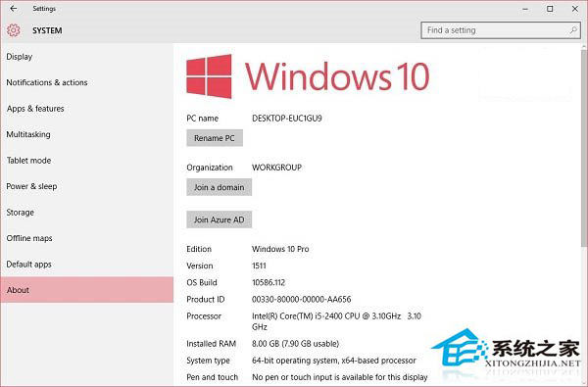Viewport: 588px width, 387px height.
Task: Click the WORKGROUP organization value
Action: coord(276,168)
